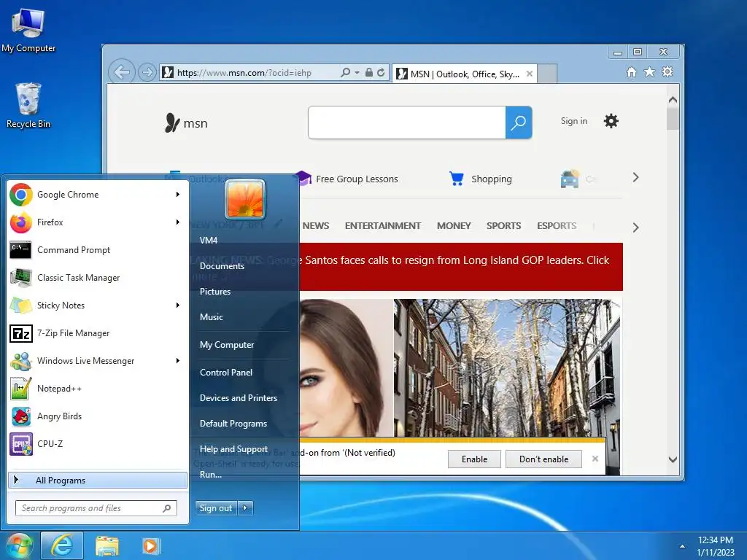This screenshot has width=747, height=560.
Task: Click the George Santos breaking news banner
Action: 460,267
